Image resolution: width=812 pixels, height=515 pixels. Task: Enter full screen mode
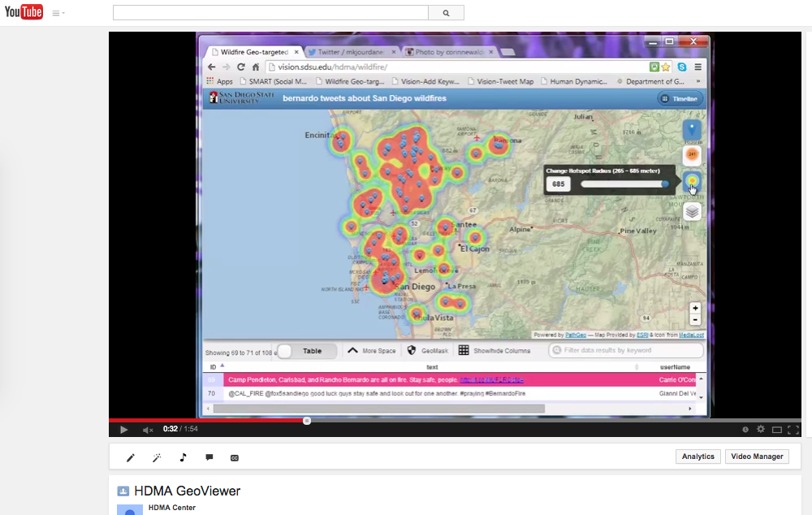pyautogui.click(x=793, y=430)
